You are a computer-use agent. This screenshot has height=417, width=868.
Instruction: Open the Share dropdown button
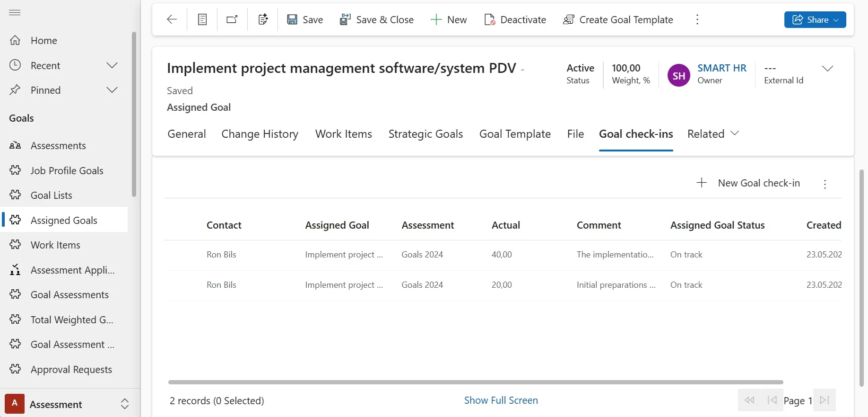(815, 19)
